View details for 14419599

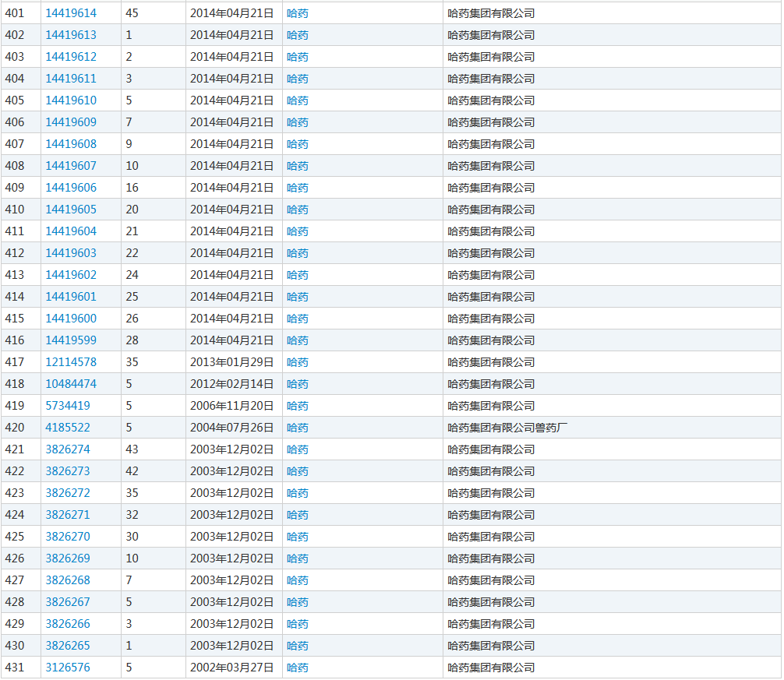71,340
